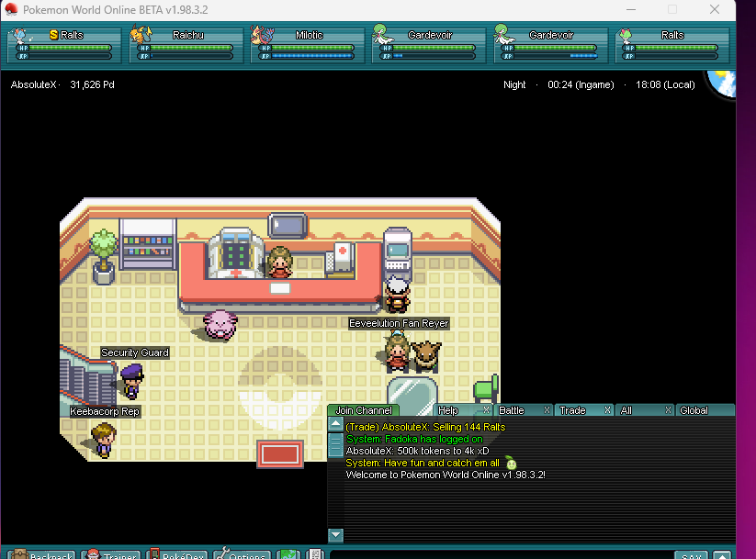Click the Eevee following the trainer
The width and height of the screenshot is (756, 559).
[426, 355]
